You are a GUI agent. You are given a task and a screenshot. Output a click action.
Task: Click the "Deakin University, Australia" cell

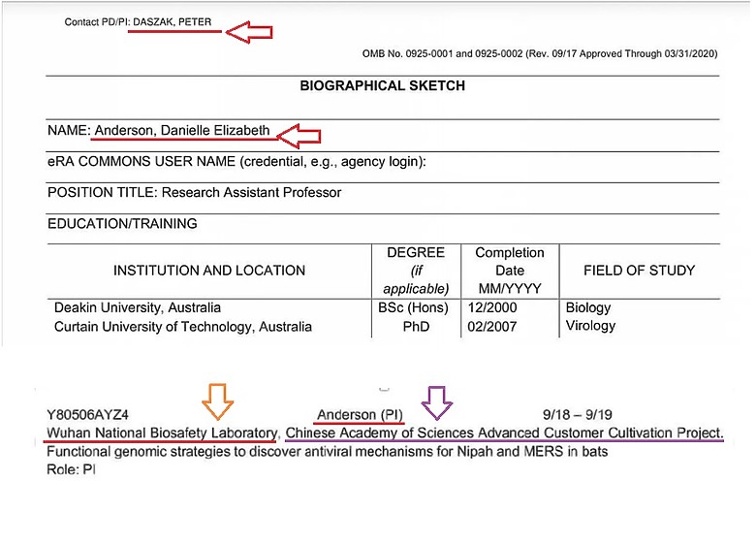(x=138, y=307)
